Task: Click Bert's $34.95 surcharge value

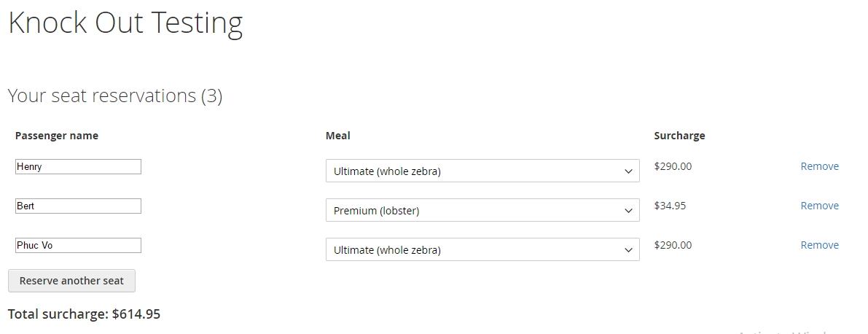Action: 670,206
